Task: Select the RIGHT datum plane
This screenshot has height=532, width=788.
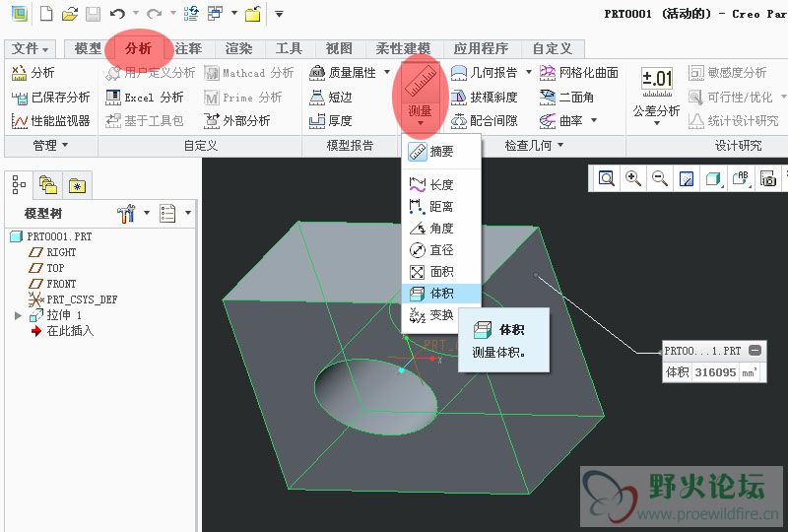Action: coord(53,252)
